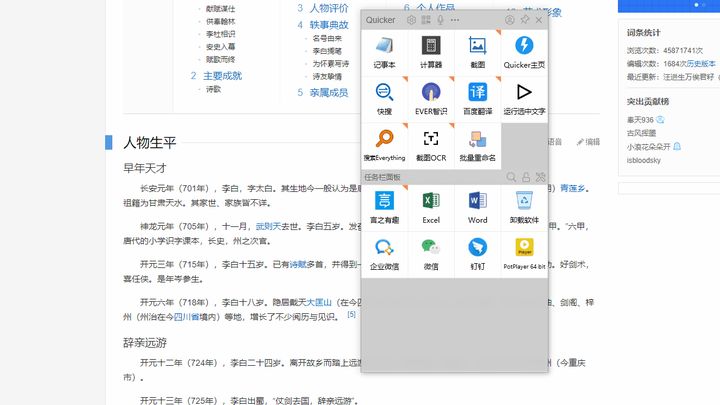Open 历史版本 link in 词条统计

(x=701, y=64)
